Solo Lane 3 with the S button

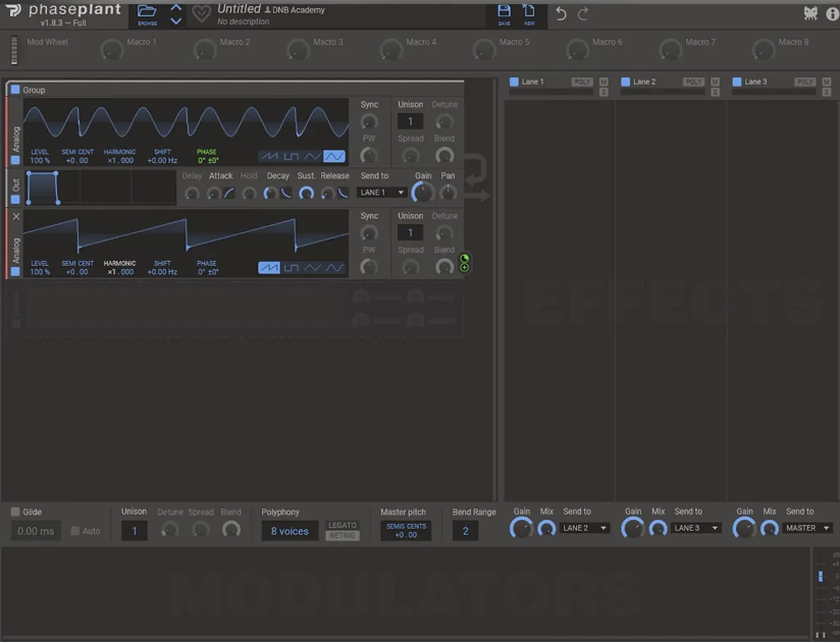(x=827, y=92)
